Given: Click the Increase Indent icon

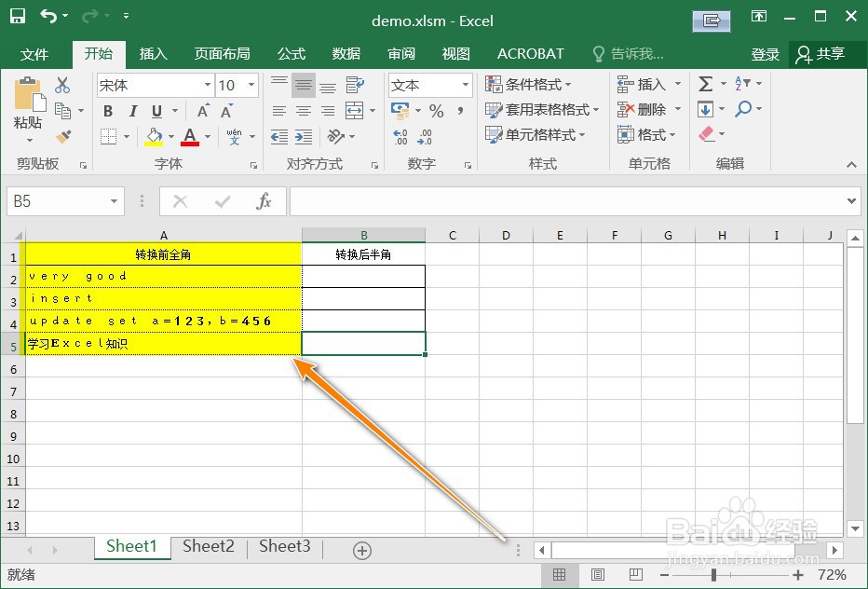Looking at the screenshot, I should (304, 136).
